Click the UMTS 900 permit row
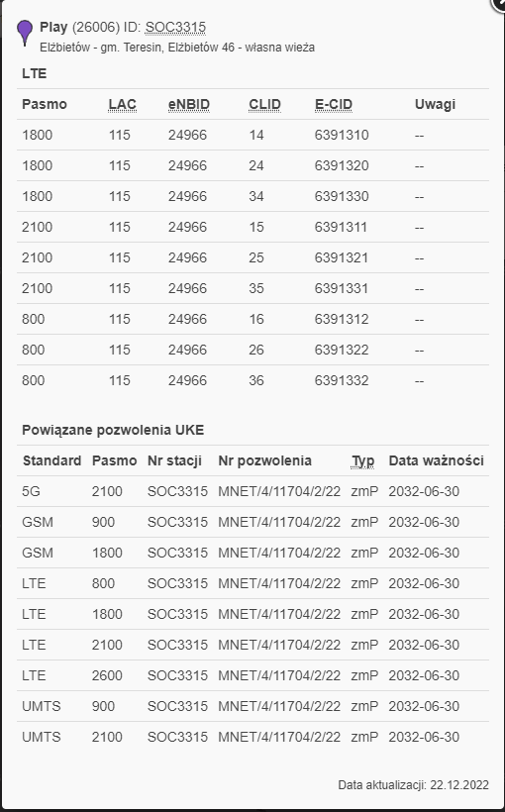Image resolution: width=505 pixels, height=812 pixels. click(252, 706)
